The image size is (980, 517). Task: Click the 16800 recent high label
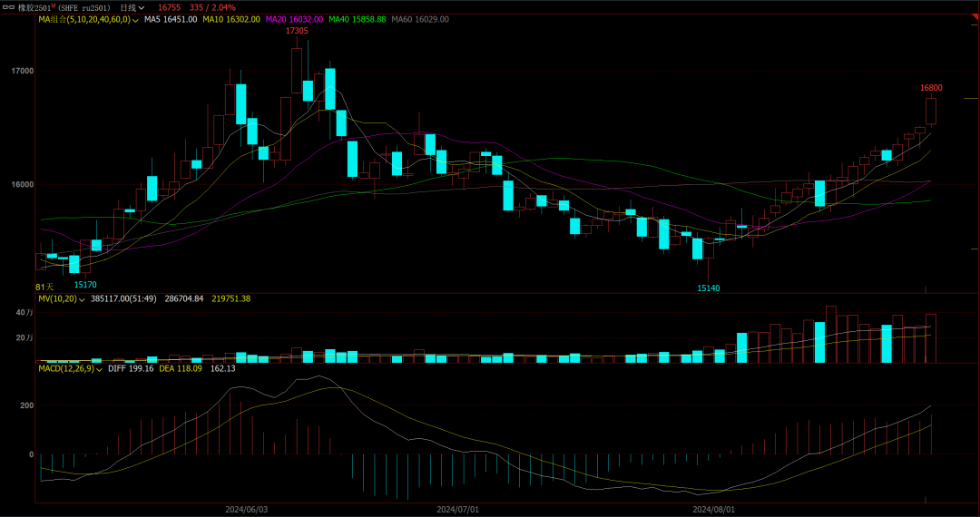pos(931,88)
